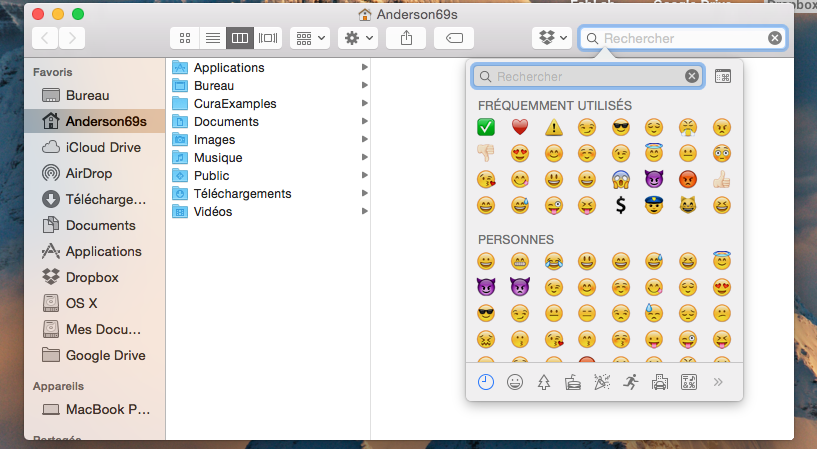The height and width of the screenshot is (449, 817).
Task: Open Téléchargements in the sidebar
Action: click(x=95, y=199)
